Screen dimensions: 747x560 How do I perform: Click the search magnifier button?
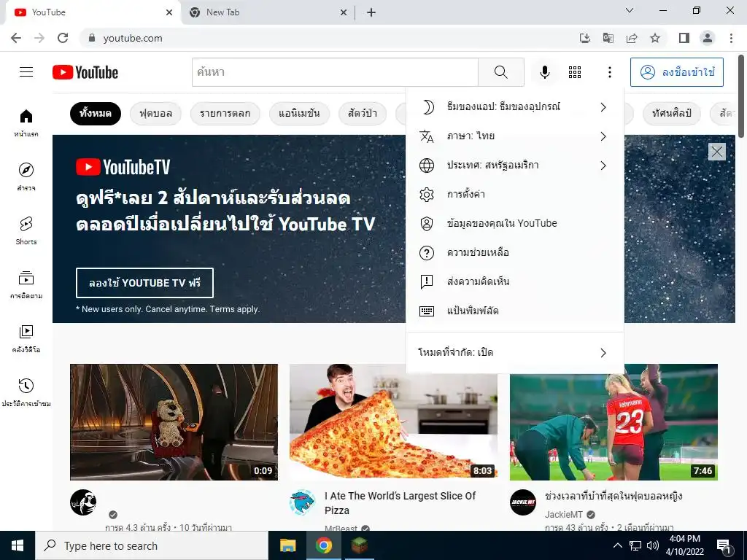[x=500, y=72]
